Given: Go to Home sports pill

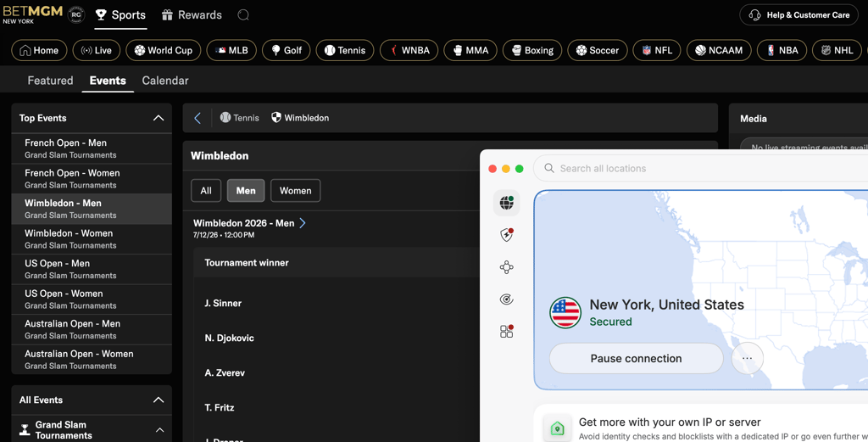Looking at the screenshot, I should tap(39, 50).
